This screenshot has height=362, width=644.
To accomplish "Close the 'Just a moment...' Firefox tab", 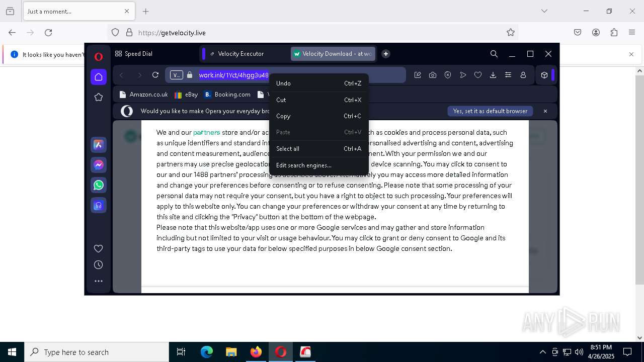I will coord(127,11).
